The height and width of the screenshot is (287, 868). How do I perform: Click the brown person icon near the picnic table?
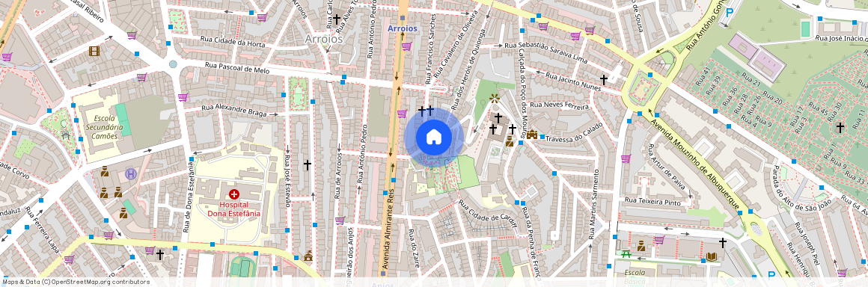pos(641,246)
